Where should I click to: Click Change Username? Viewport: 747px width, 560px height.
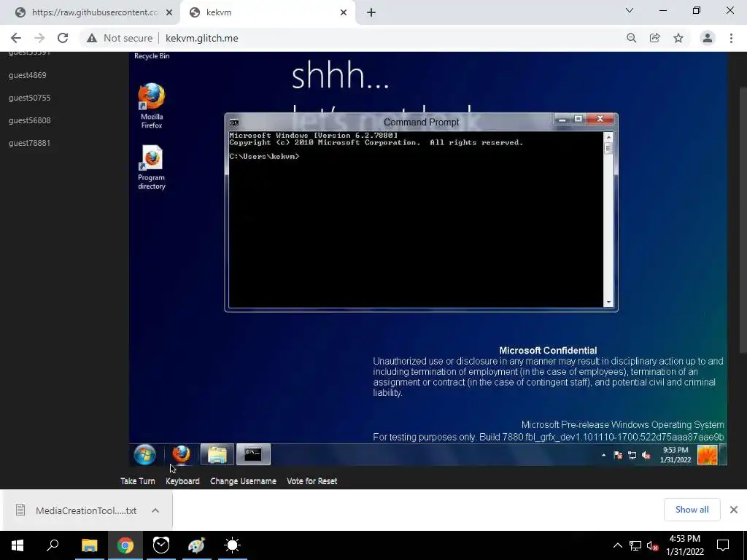(243, 481)
